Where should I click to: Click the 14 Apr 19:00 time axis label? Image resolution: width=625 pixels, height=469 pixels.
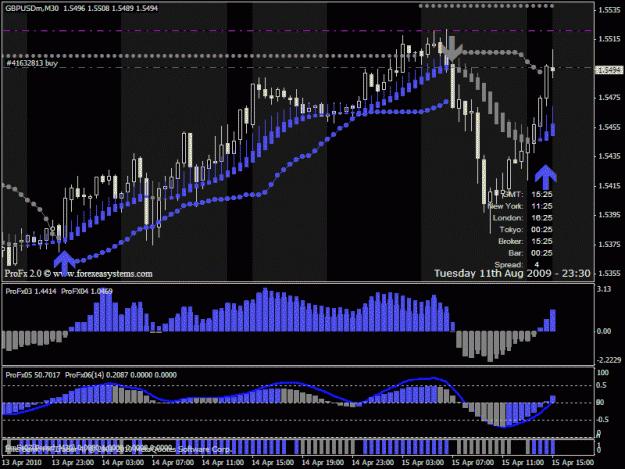323,463
